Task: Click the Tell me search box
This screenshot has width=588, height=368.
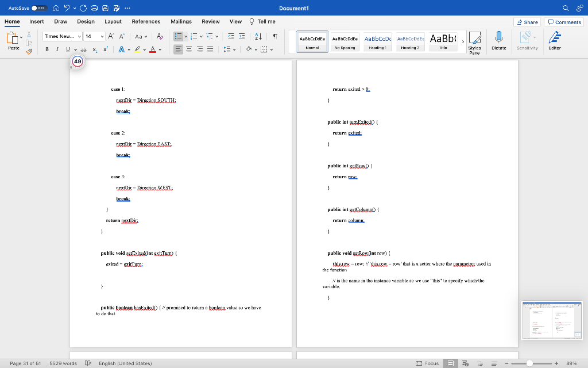Action: [x=262, y=21]
